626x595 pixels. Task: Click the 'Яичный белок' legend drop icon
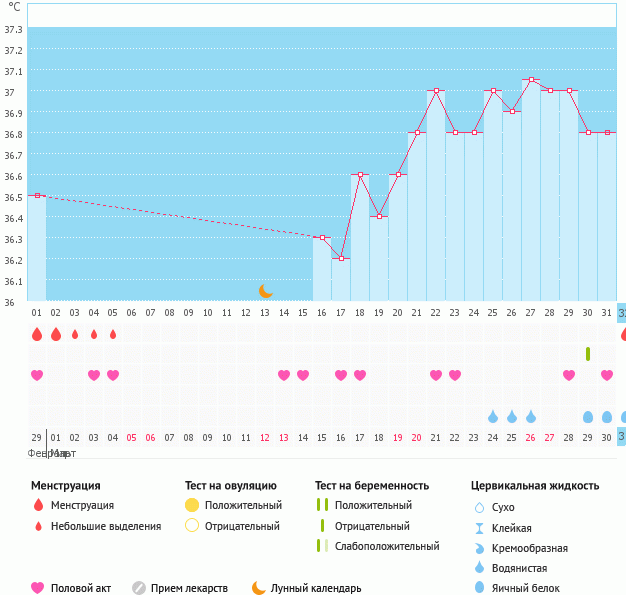tap(481, 588)
